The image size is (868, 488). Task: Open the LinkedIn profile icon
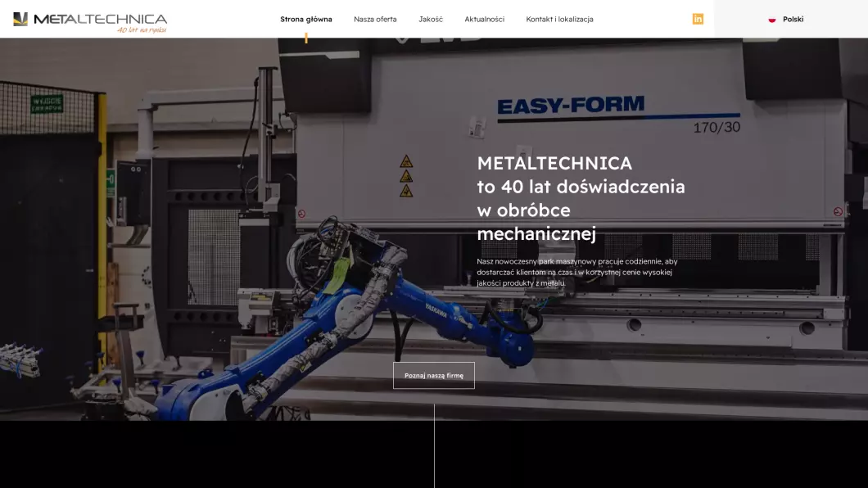coord(698,20)
